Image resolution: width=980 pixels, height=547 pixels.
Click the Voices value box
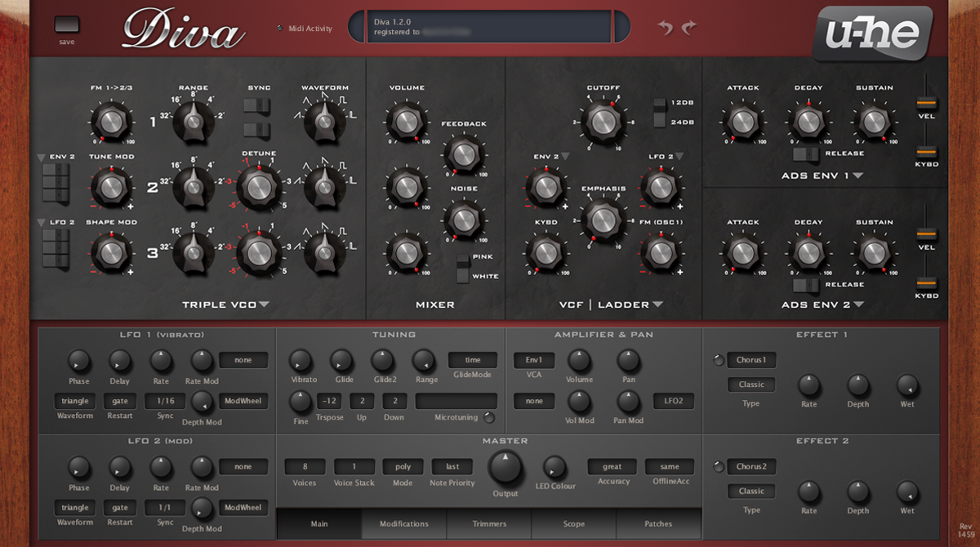pyautogui.click(x=305, y=467)
